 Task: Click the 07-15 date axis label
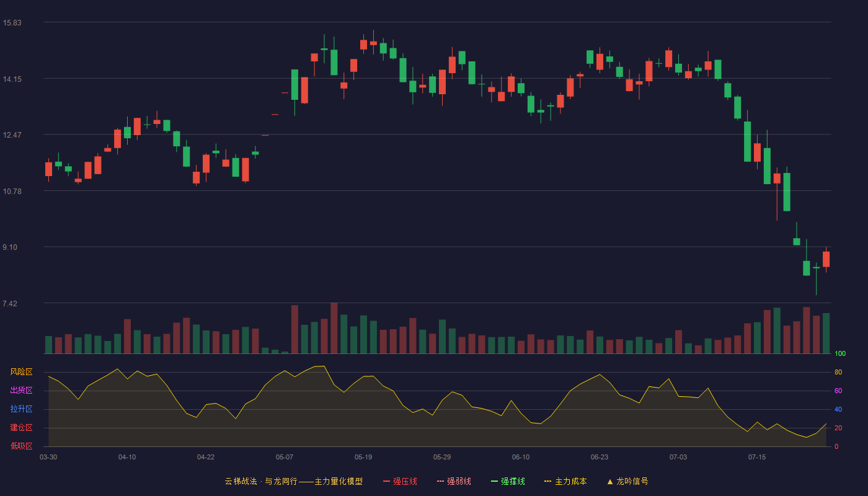[757, 457]
